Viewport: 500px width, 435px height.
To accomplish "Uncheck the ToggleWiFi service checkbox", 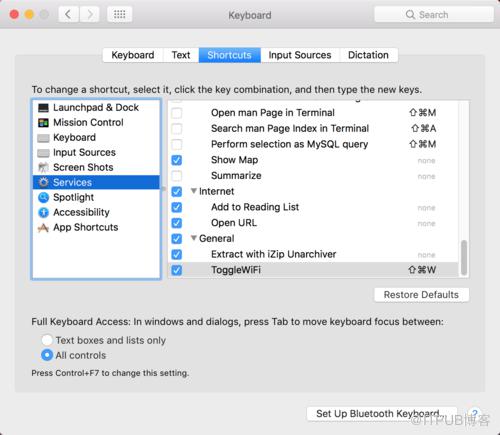I will (x=177, y=270).
